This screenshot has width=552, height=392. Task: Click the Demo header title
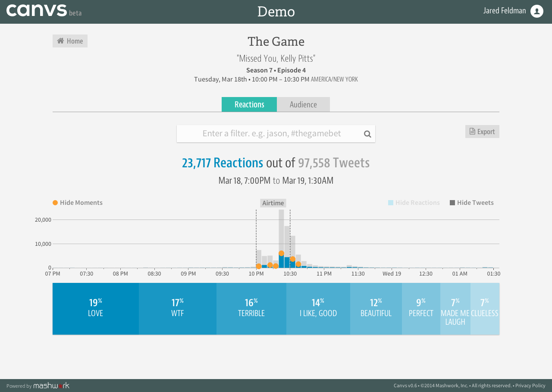click(276, 12)
